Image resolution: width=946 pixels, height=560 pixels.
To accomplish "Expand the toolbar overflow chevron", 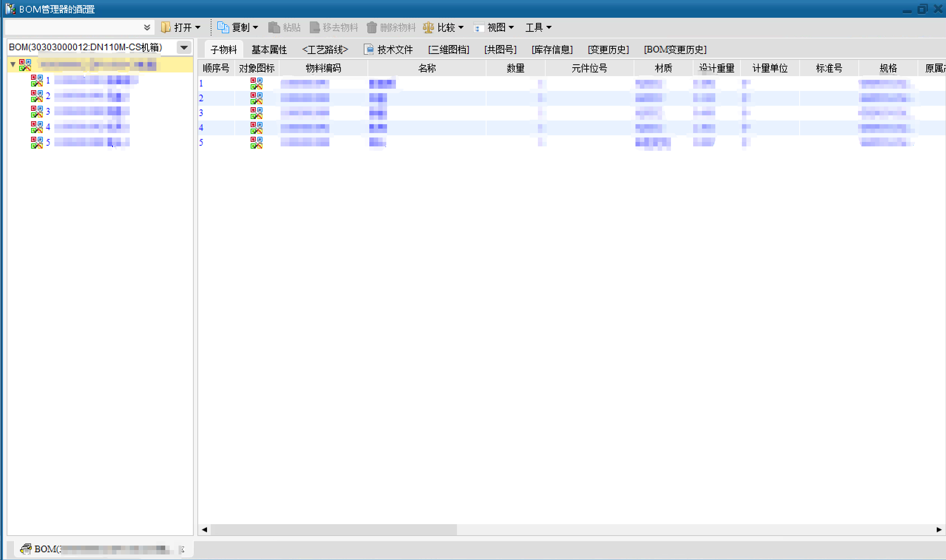I will pos(147,27).
